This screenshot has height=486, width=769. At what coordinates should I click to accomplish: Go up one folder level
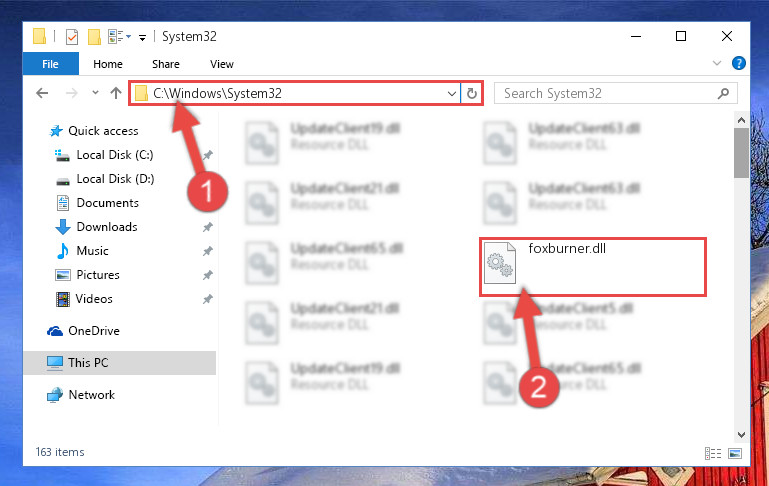click(116, 93)
